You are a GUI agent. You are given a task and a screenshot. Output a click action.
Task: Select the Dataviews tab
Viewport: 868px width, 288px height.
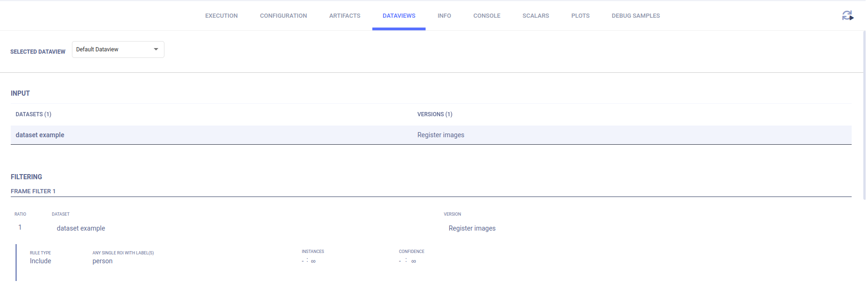[x=398, y=16]
